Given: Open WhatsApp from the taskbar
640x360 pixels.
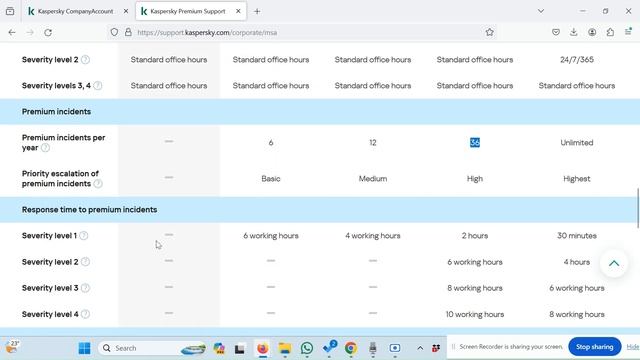Looking at the screenshot, I should 307,348.
